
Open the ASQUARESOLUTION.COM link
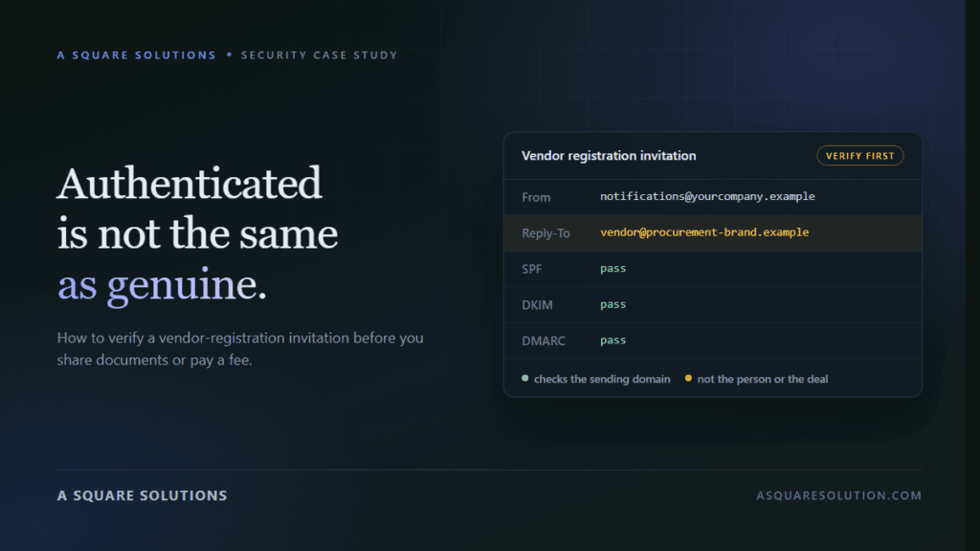click(x=838, y=496)
